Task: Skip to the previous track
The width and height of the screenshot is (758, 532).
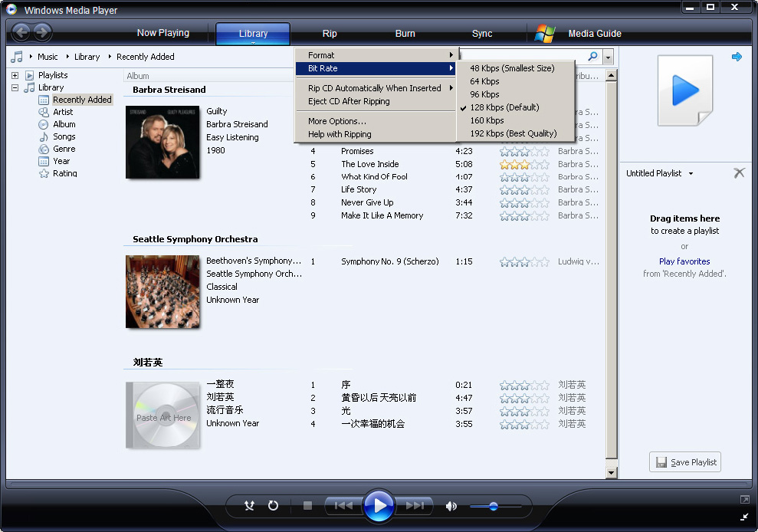Action: pos(343,505)
